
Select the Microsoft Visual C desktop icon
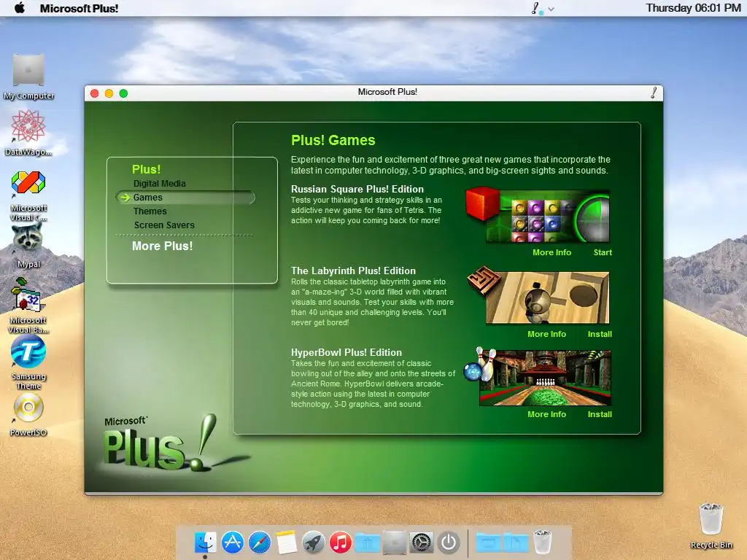click(x=28, y=195)
